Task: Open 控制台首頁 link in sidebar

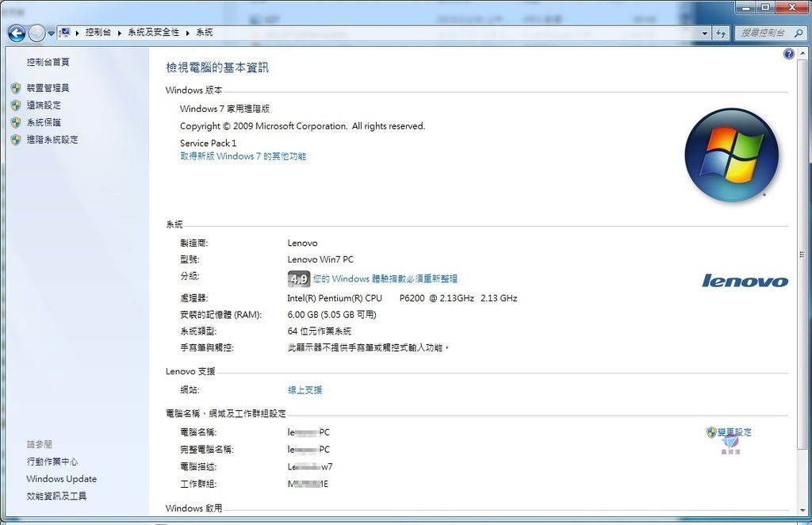Action: 48,62
